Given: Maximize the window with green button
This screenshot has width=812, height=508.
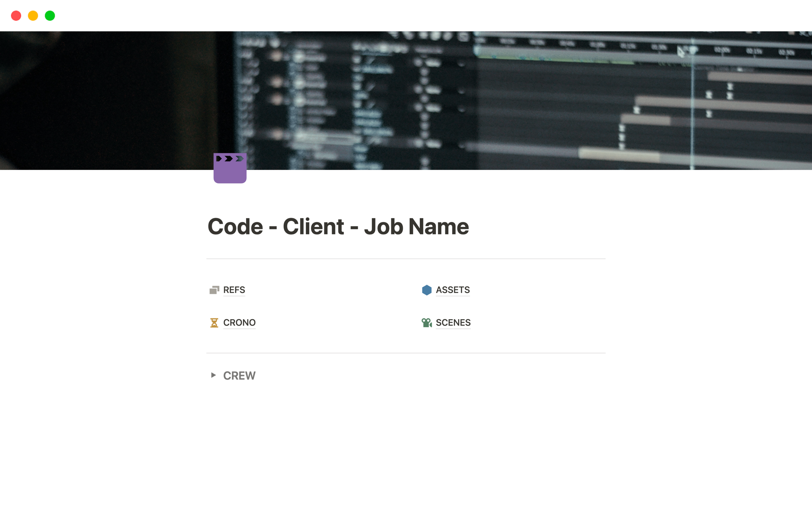Looking at the screenshot, I should pyautogui.click(x=50, y=16).
